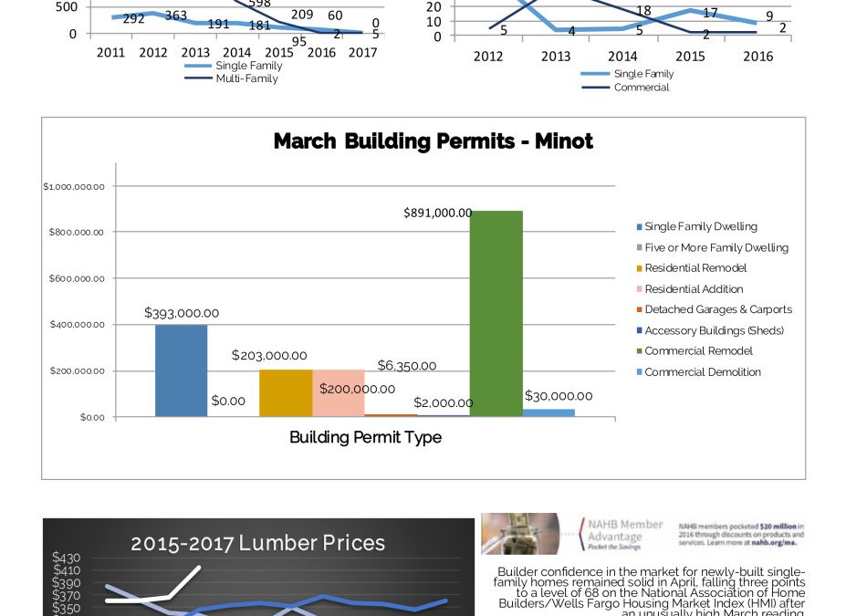Click the 2015-2017 Lumber Prices chart title

258,543
